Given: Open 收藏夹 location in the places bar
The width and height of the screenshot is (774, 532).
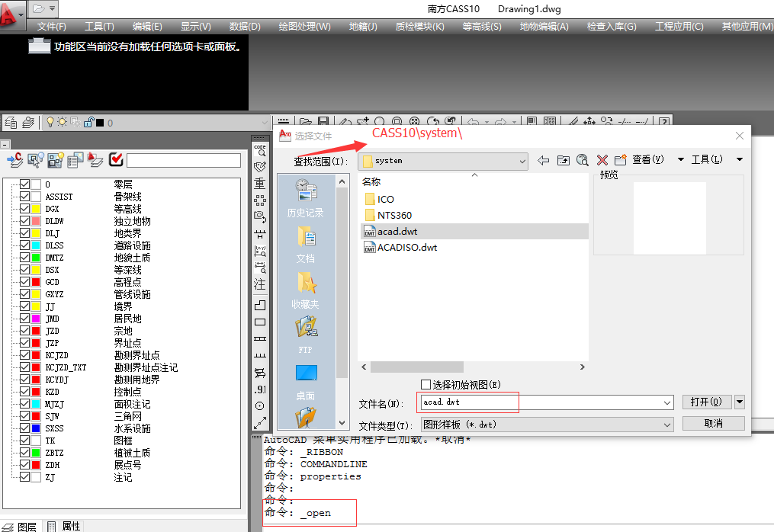Looking at the screenshot, I should coord(306,290).
